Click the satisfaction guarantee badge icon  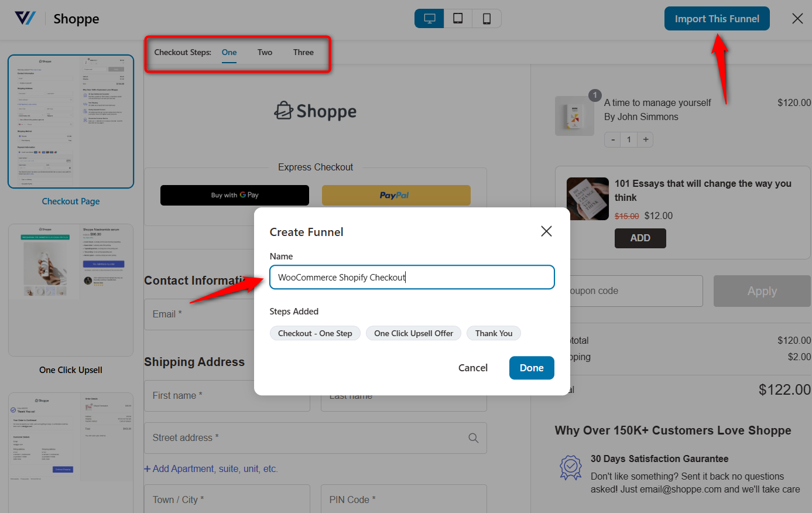tap(571, 467)
